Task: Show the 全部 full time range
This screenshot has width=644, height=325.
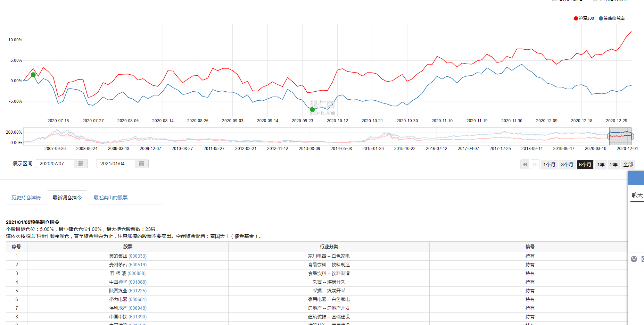Action: pyautogui.click(x=628, y=165)
